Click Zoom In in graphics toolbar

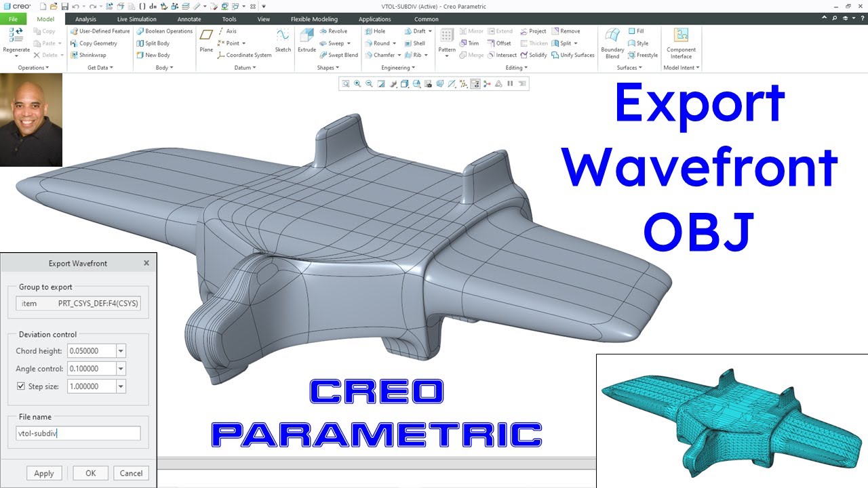pos(357,84)
